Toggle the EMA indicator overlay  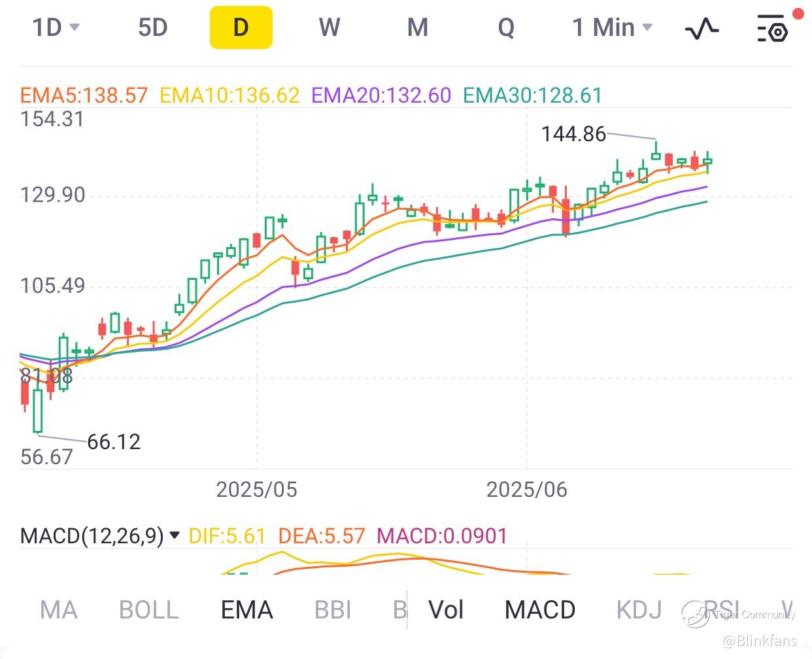(246, 610)
